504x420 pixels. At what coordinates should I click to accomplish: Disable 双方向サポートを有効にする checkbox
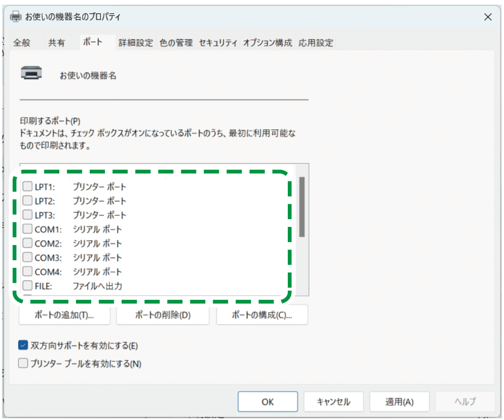(x=23, y=346)
